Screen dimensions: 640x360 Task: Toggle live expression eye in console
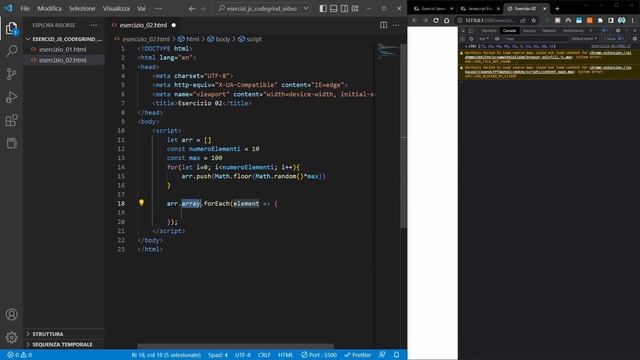coord(497,39)
